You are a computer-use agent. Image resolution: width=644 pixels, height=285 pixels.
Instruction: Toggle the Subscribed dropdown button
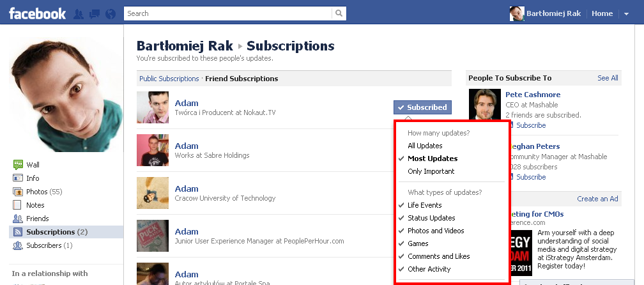click(423, 107)
